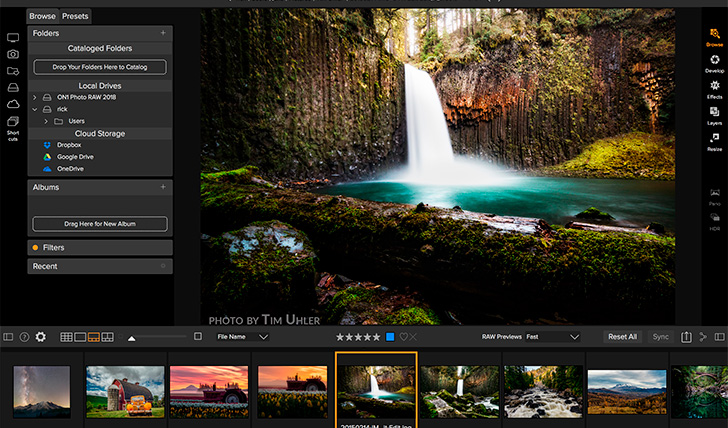
Task: Select the red barn and truck thumbnail
Action: click(125, 392)
